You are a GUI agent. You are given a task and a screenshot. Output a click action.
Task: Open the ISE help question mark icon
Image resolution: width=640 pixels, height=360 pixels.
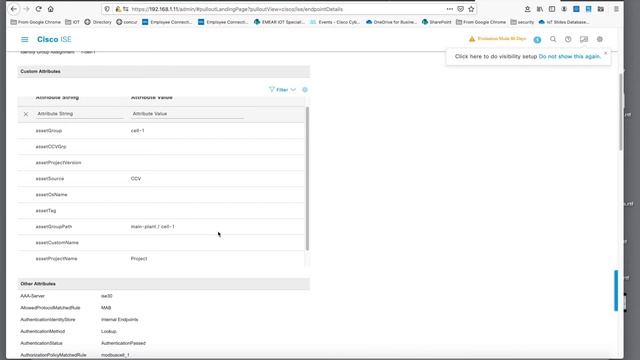click(568, 39)
